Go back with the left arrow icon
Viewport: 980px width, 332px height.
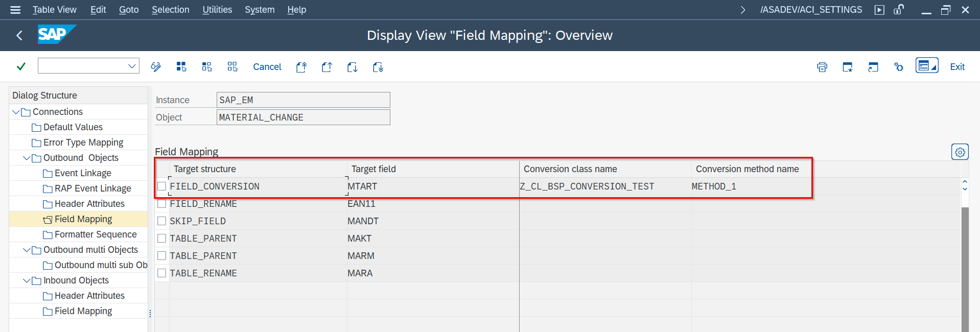[19, 35]
